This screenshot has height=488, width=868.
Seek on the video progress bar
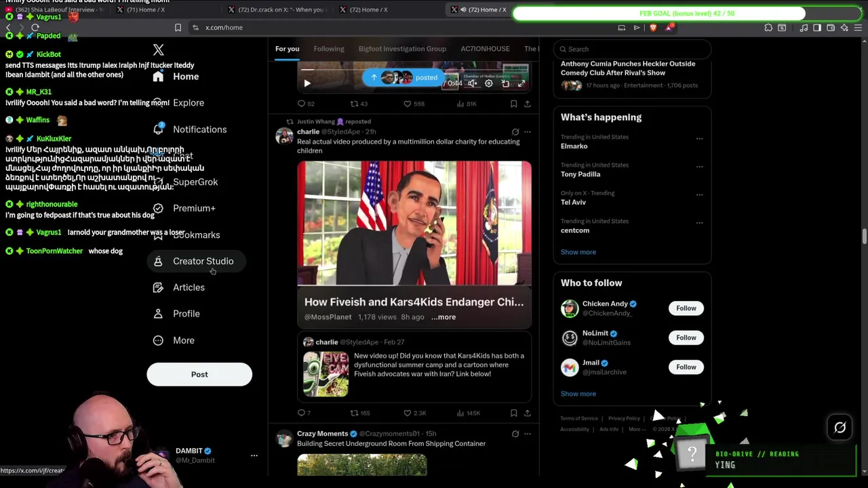click(x=414, y=69)
